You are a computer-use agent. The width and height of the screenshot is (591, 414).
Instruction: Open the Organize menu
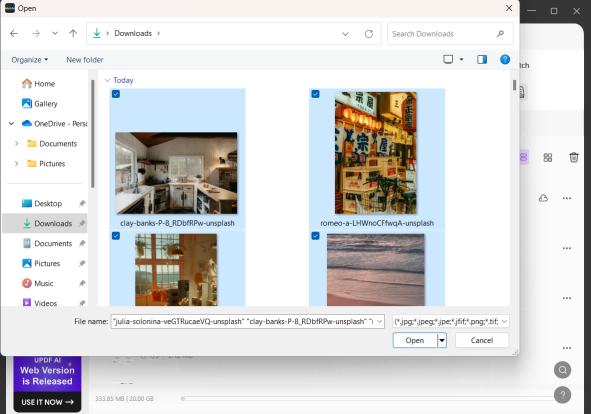30,60
